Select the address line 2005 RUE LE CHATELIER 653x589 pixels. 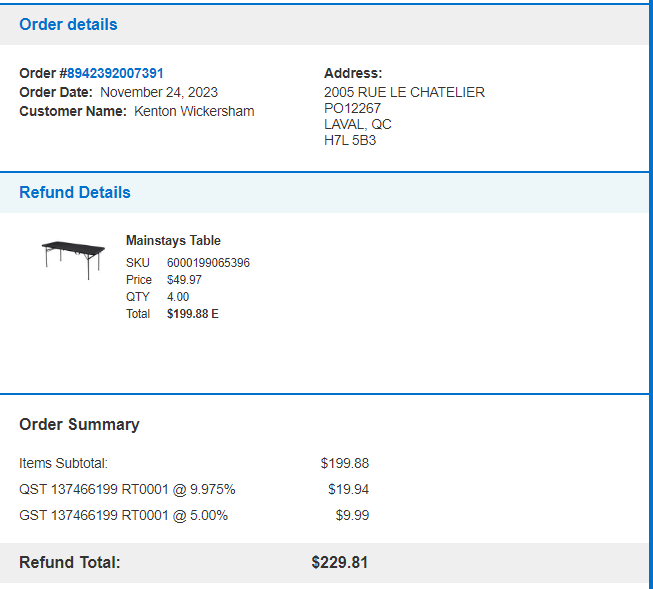404,92
